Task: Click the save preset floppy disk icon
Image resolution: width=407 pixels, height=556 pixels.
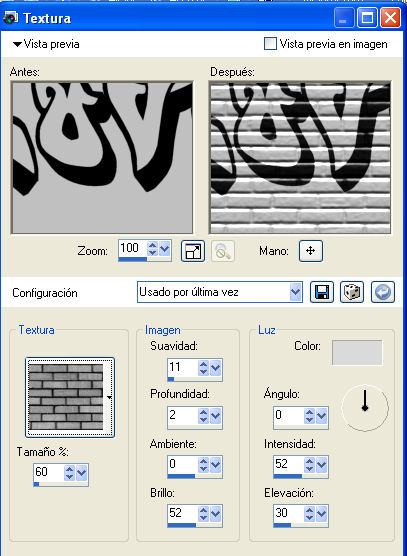Action: (x=322, y=293)
